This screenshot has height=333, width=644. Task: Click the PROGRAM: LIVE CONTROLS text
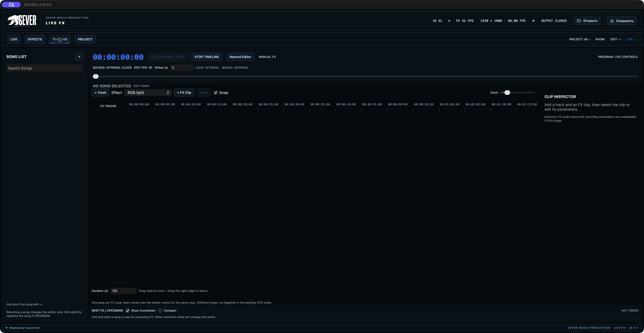click(618, 57)
